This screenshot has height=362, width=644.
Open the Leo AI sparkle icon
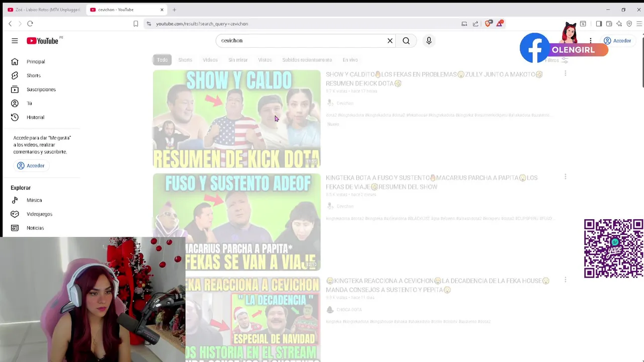click(619, 24)
